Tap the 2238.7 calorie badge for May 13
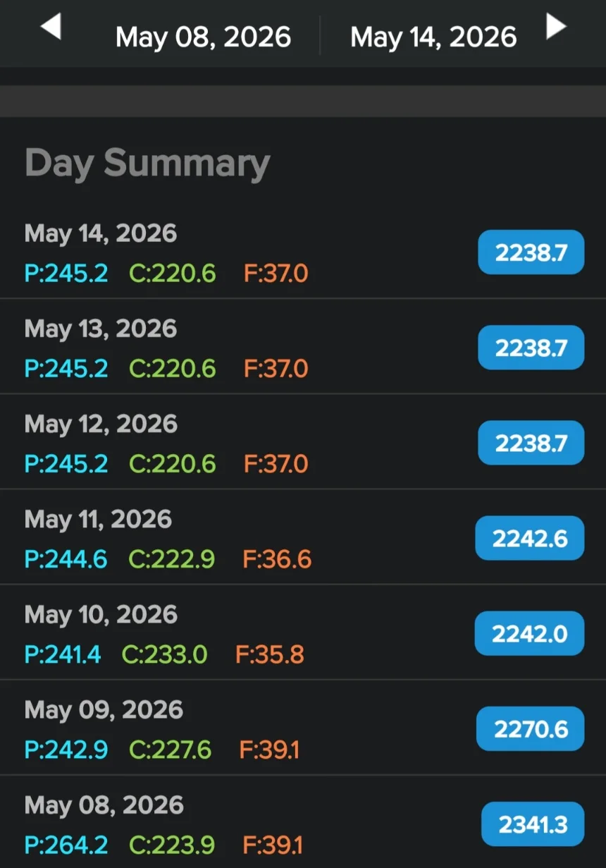The width and height of the screenshot is (606, 868). point(531,348)
